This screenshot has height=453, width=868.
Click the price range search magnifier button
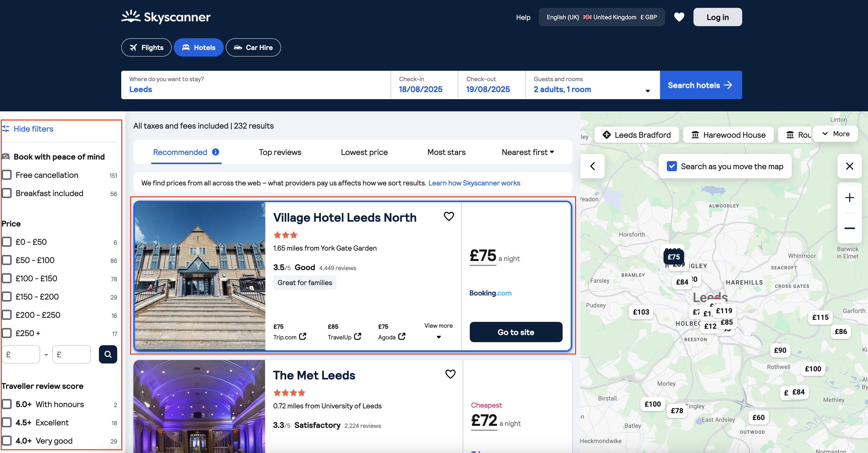(108, 354)
